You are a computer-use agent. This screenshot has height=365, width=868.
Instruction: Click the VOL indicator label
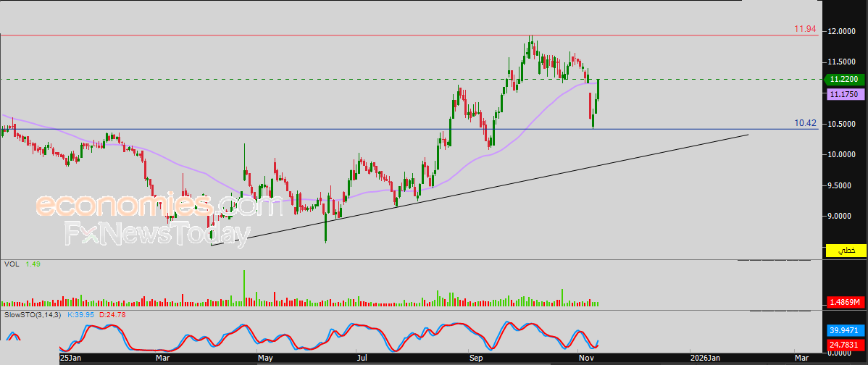coord(12,264)
